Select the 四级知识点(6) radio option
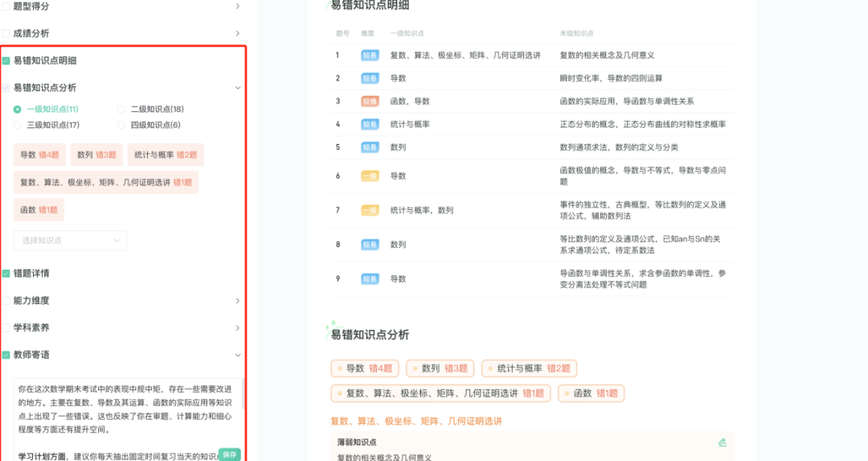 point(121,126)
